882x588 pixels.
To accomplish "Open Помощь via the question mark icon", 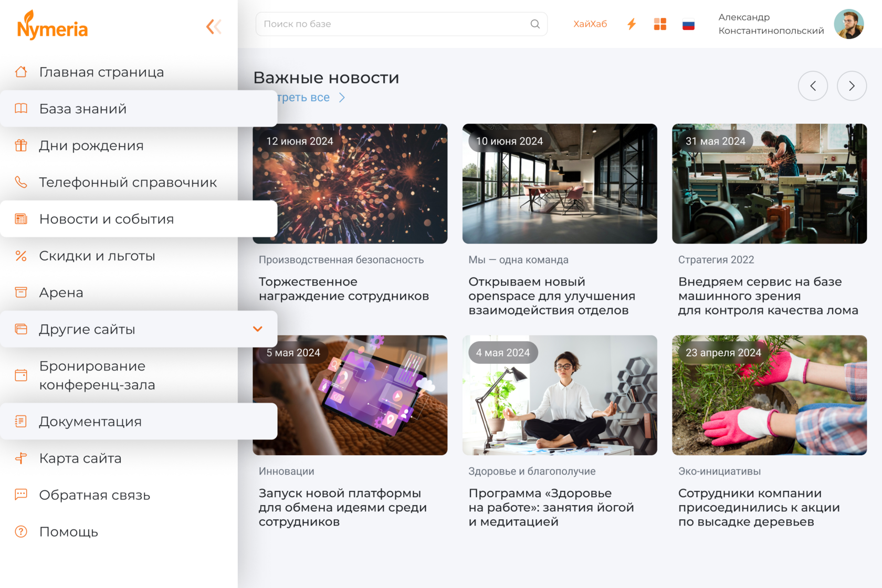I will pyautogui.click(x=21, y=531).
